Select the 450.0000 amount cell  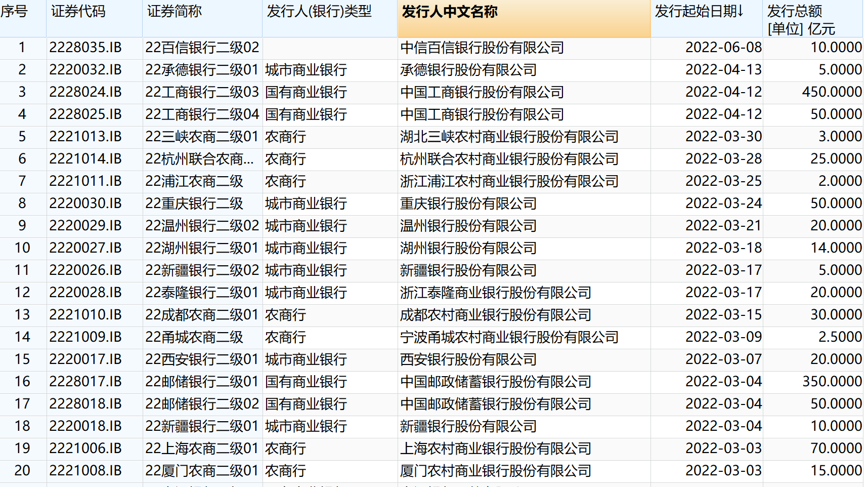click(832, 92)
